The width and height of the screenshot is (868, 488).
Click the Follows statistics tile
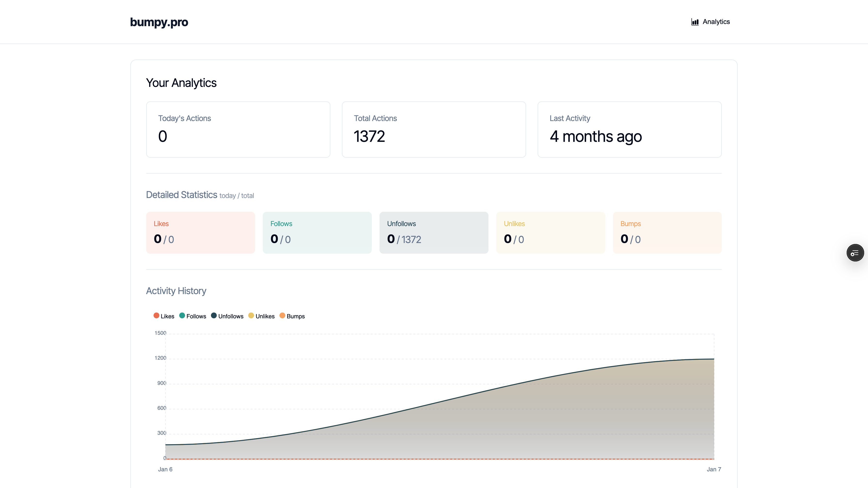click(x=317, y=232)
